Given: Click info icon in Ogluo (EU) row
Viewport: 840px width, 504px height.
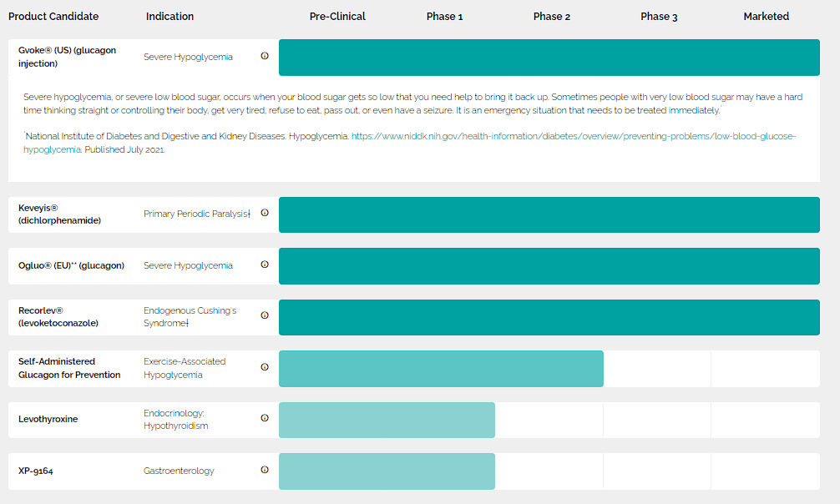Looking at the screenshot, I should coord(265,265).
